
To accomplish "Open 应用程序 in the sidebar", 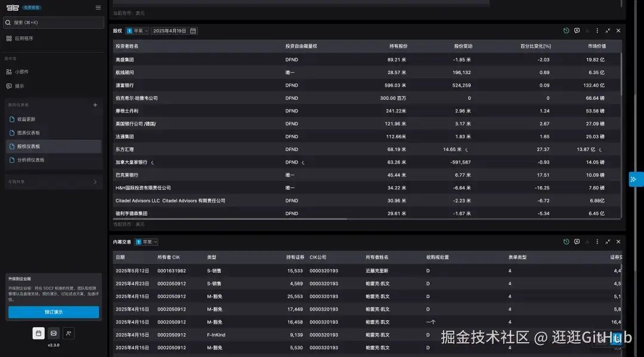I will pos(20,38).
